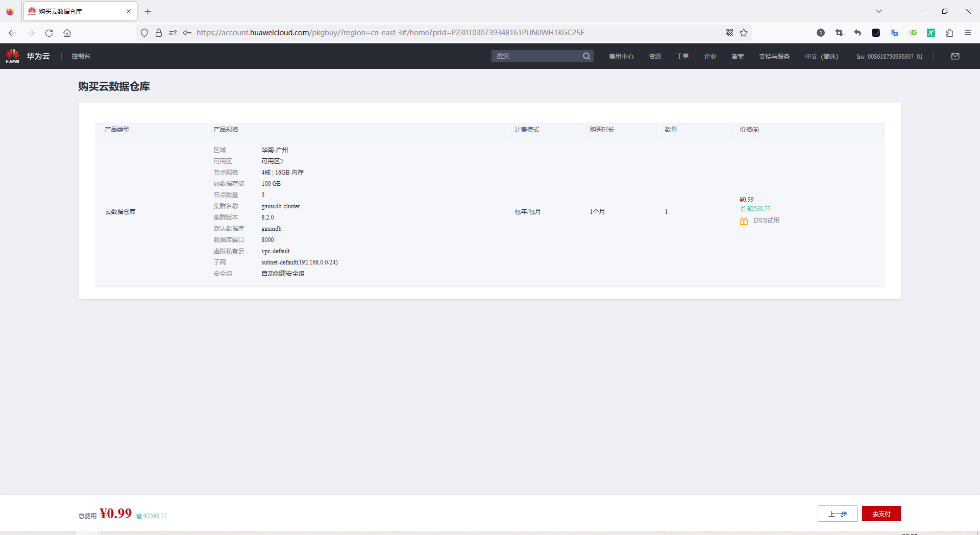This screenshot has height=535, width=980.
Task: Open the Firefox application menu
Action: (968, 33)
